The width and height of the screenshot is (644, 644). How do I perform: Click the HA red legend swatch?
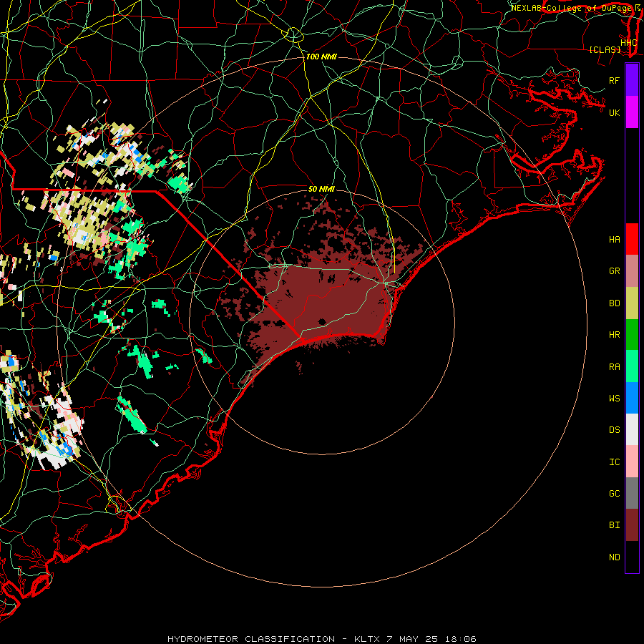pyautogui.click(x=632, y=239)
